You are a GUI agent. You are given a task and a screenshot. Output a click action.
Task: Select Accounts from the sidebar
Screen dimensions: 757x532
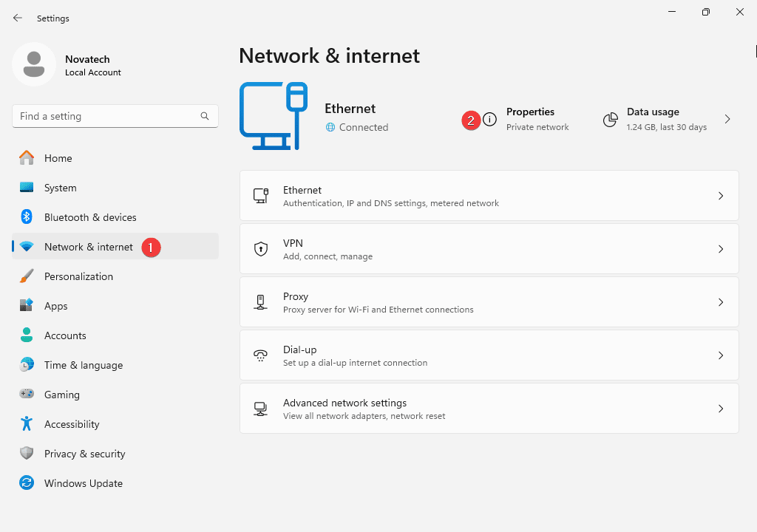pos(65,335)
